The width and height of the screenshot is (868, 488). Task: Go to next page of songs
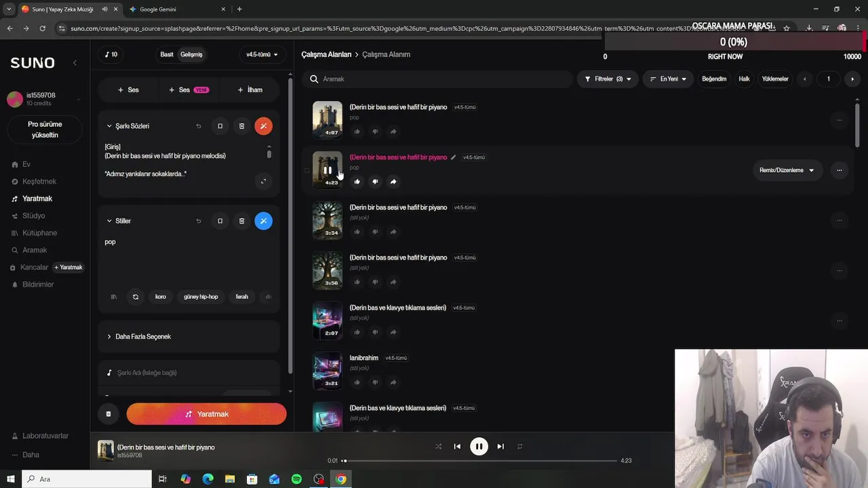852,79
